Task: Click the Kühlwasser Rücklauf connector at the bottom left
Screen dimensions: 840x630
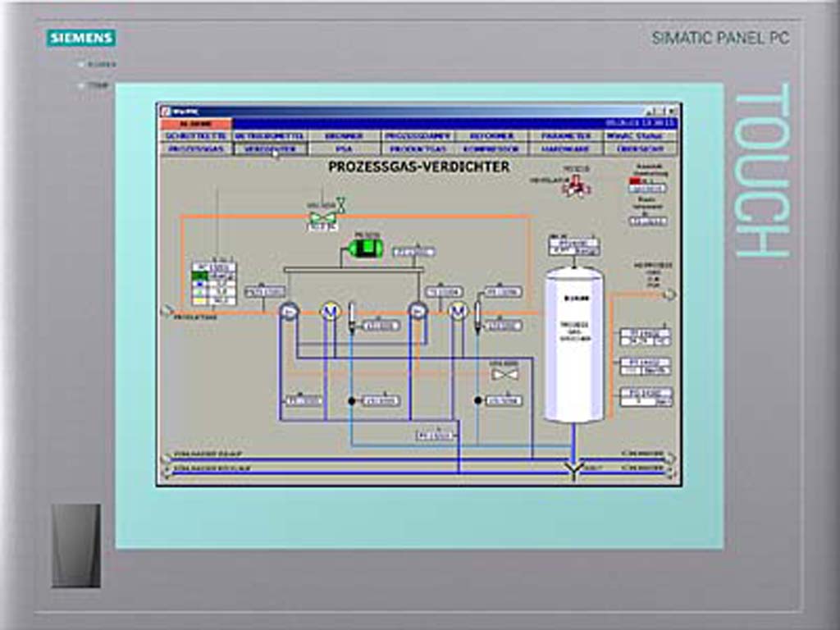Action: [x=167, y=472]
